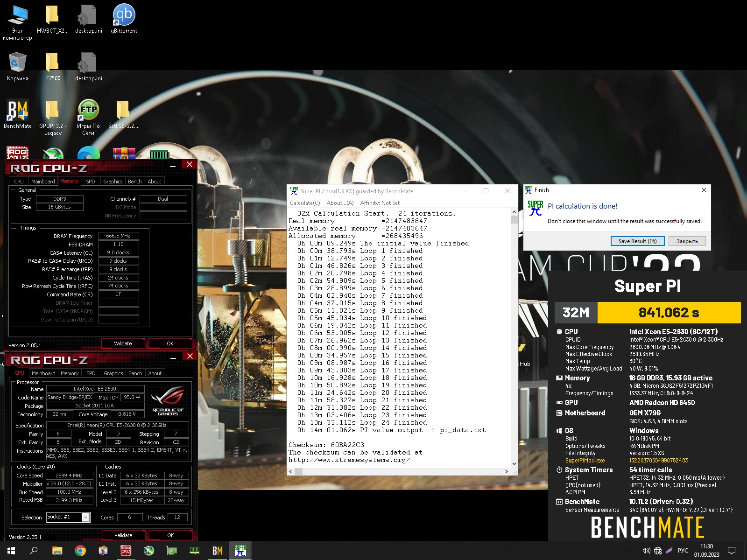
Task: Switch the РУС input language indicator
Action: click(x=683, y=551)
